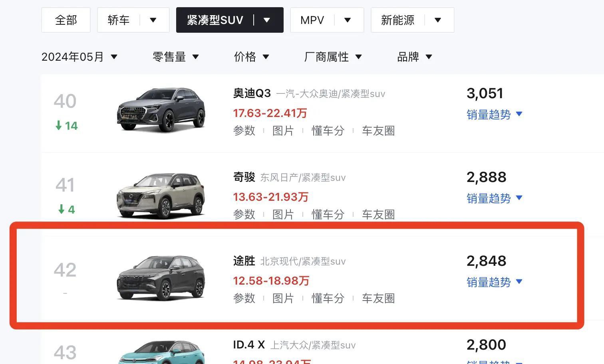Click the 奇骏 car thumbnail
Image resolution: width=604 pixels, height=364 pixels.
tap(161, 196)
